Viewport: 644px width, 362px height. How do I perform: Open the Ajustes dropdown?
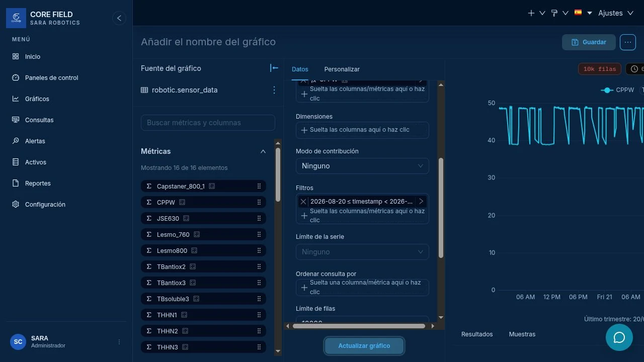[x=615, y=13]
